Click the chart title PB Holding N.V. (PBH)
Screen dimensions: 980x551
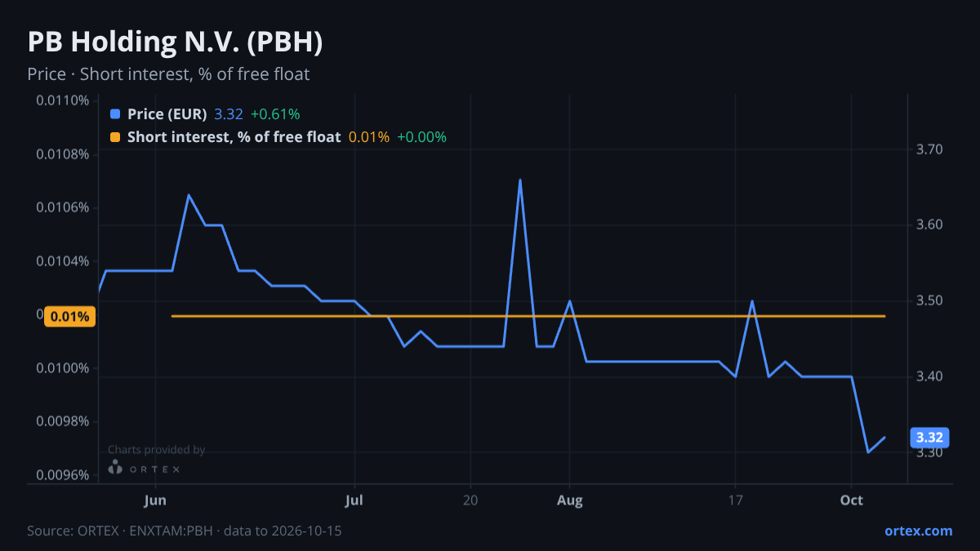(x=175, y=43)
